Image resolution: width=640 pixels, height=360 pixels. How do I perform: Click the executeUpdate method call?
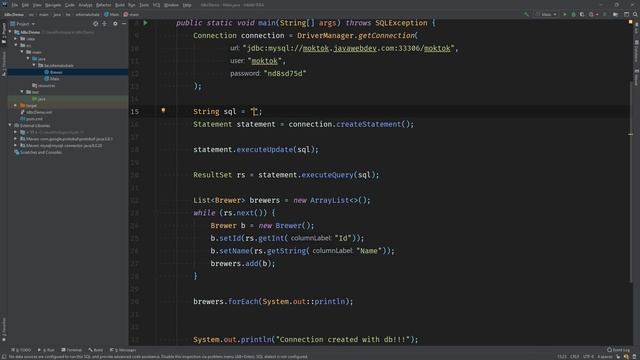click(x=264, y=149)
